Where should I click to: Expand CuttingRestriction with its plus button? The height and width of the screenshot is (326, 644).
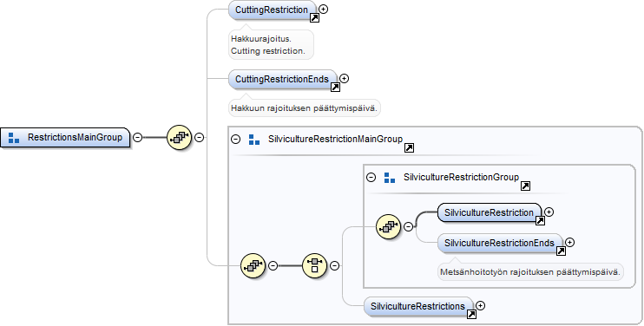tap(324, 9)
